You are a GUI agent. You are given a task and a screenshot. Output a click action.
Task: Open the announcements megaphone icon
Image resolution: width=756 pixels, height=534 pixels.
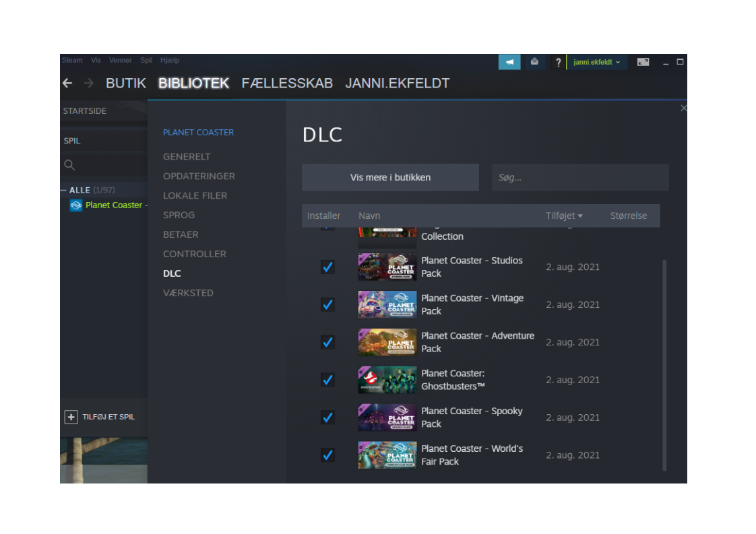click(509, 62)
